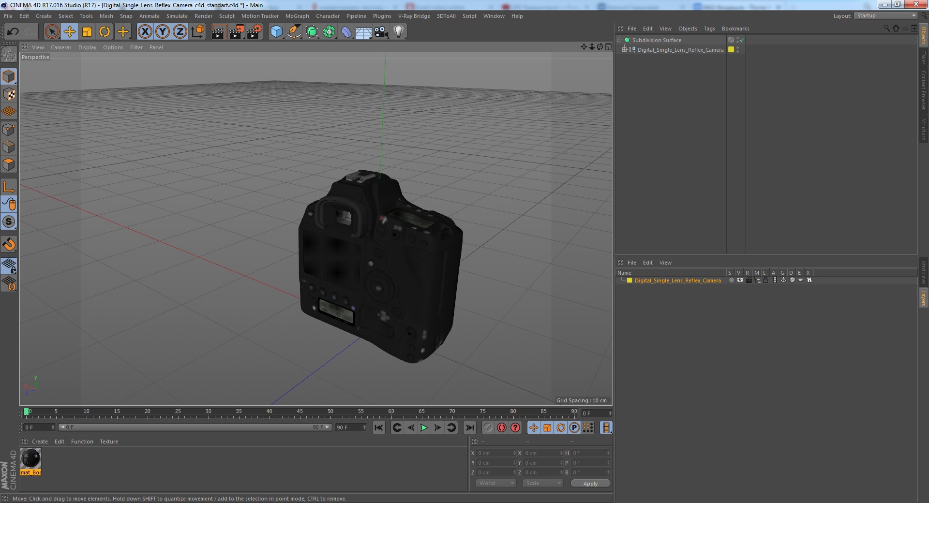Click the position X input field
The height and width of the screenshot is (560, 929).
point(495,453)
